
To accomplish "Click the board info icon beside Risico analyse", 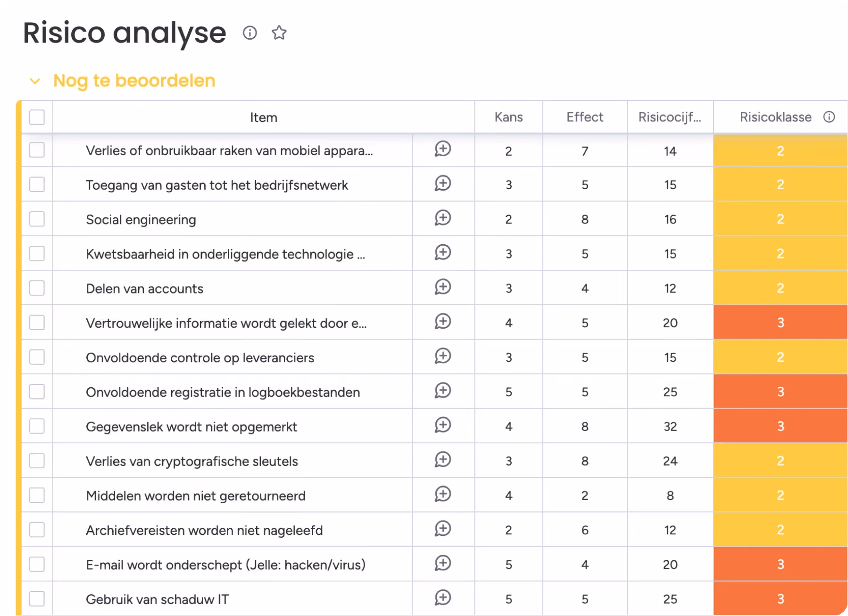I will point(249,33).
